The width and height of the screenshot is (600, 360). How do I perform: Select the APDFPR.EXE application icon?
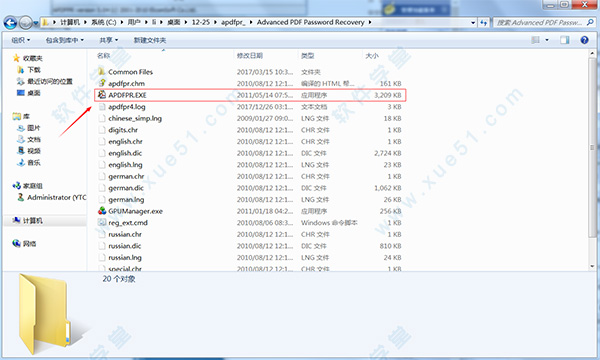point(102,94)
